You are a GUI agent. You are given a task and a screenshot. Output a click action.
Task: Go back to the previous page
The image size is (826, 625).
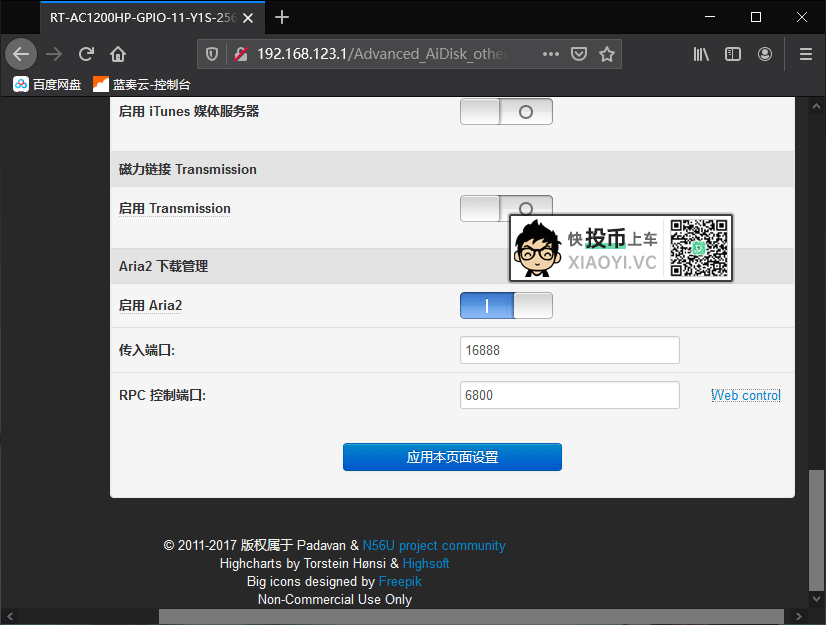(x=21, y=54)
